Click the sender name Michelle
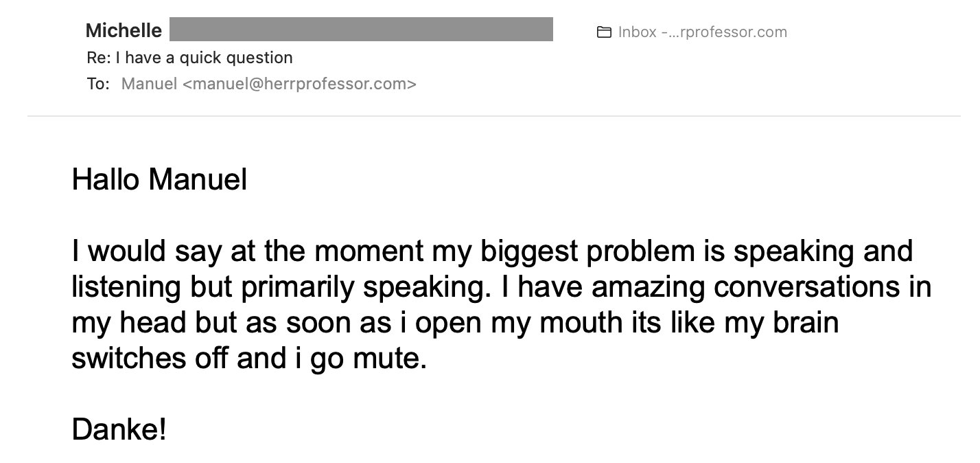980x463 pixels. [124, 31]
